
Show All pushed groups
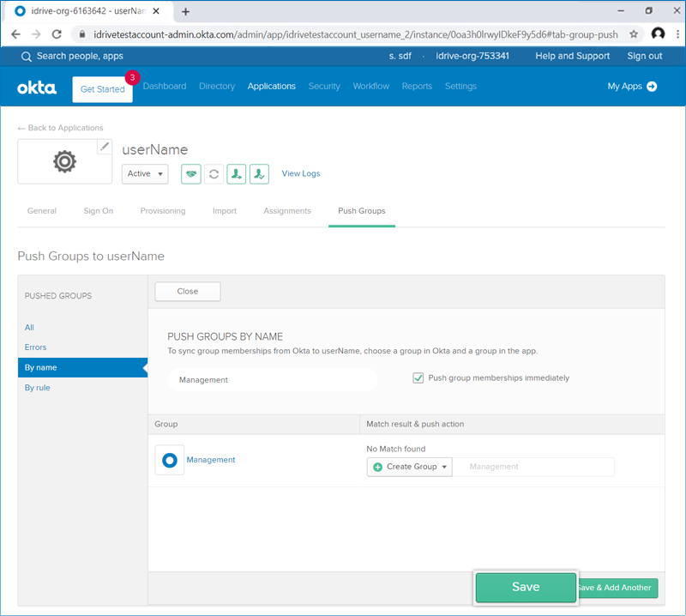29,328
